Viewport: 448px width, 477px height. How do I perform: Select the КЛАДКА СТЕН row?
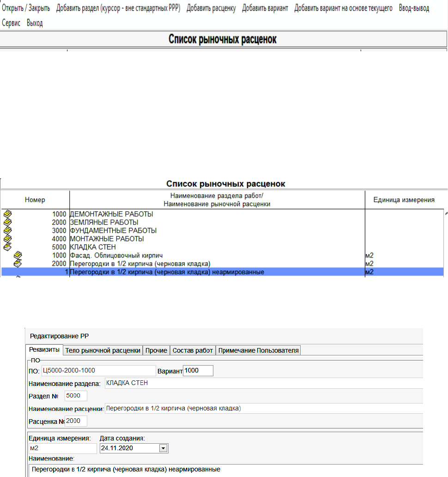pos(223,247)
